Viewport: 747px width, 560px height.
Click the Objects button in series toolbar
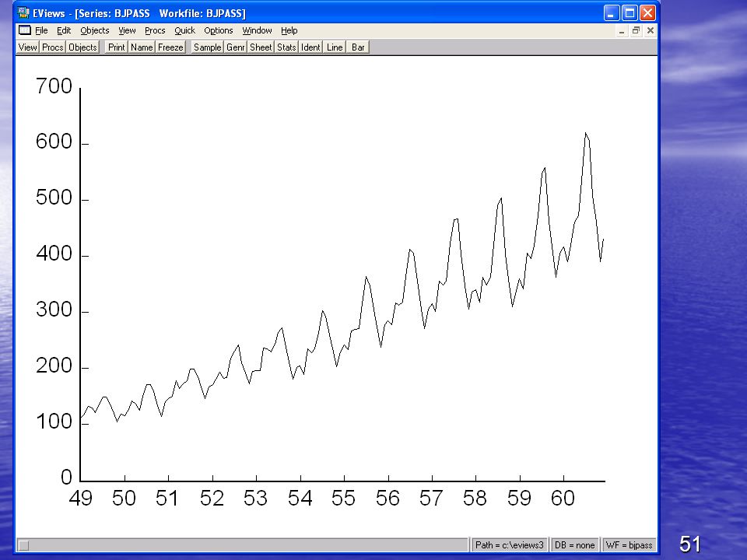tap(82, 47)
